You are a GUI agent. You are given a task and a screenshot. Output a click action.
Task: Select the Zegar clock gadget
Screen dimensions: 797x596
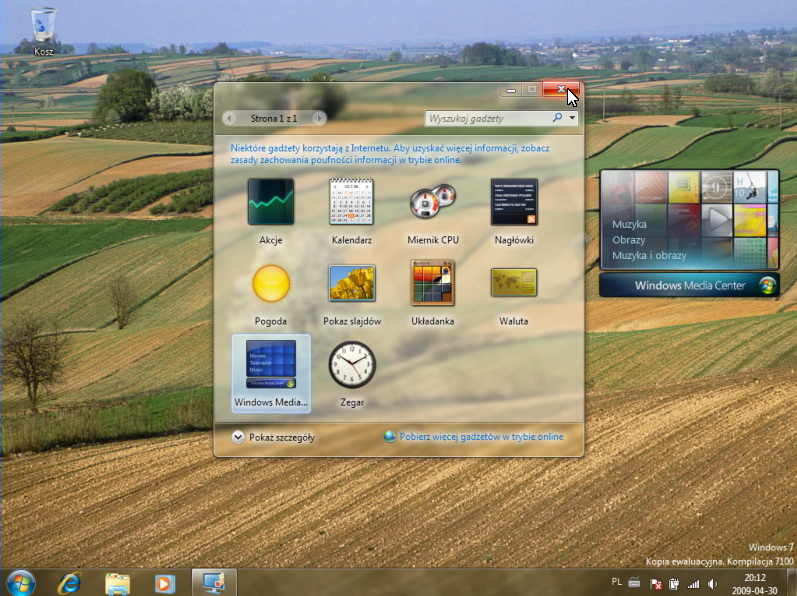352,364
